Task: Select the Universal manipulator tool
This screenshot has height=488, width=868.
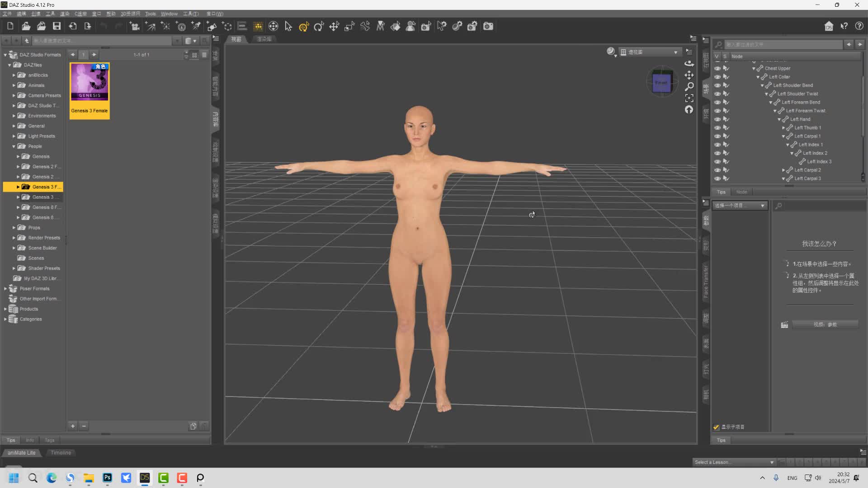Action: (x=304, y=26)
